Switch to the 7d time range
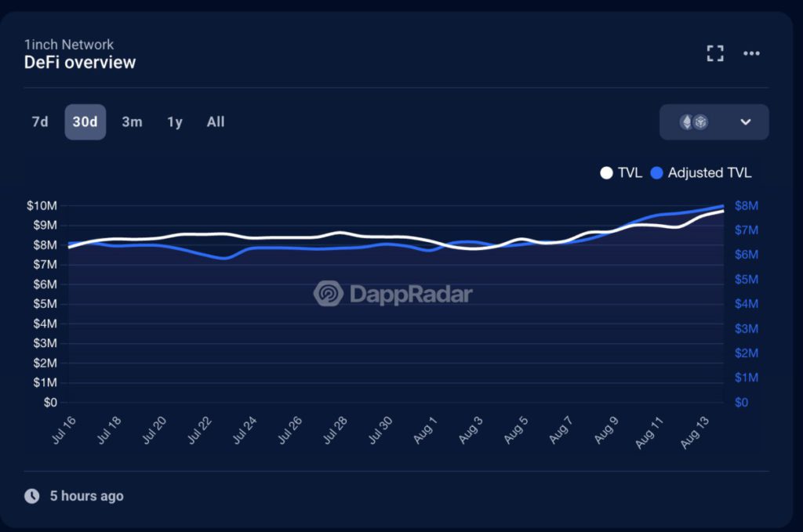The height and width of the screenshot is (532, 803). [x=40, y=122]
